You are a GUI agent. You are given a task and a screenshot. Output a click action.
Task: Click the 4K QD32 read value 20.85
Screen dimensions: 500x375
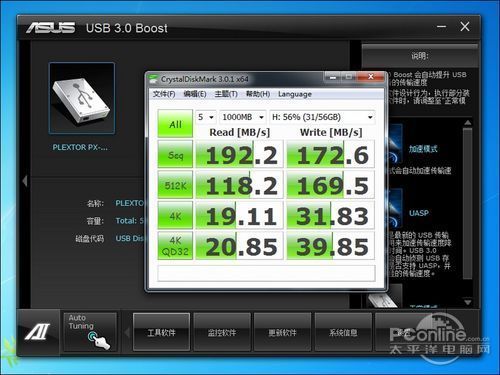240,246
